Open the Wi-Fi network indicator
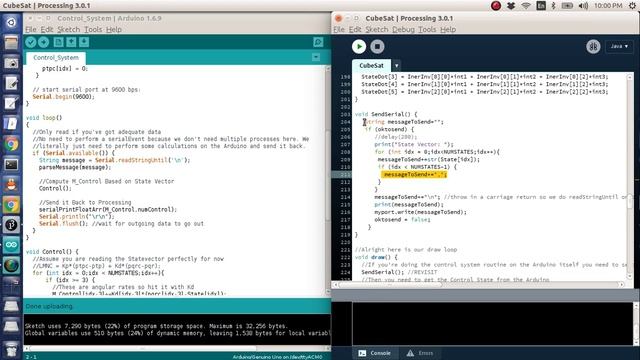640x360 pixels. coord(526,6)
